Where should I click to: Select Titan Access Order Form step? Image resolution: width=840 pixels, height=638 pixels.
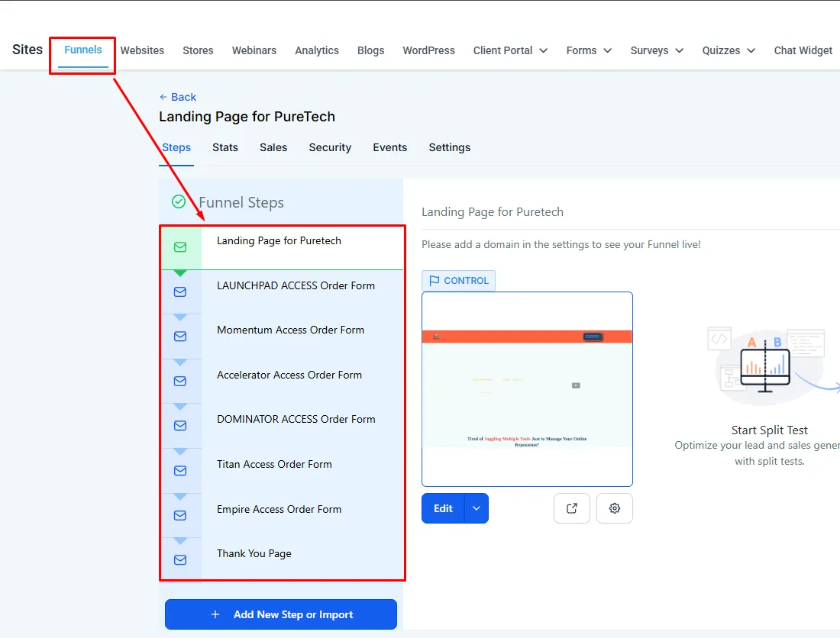click(x=283, y=470)
